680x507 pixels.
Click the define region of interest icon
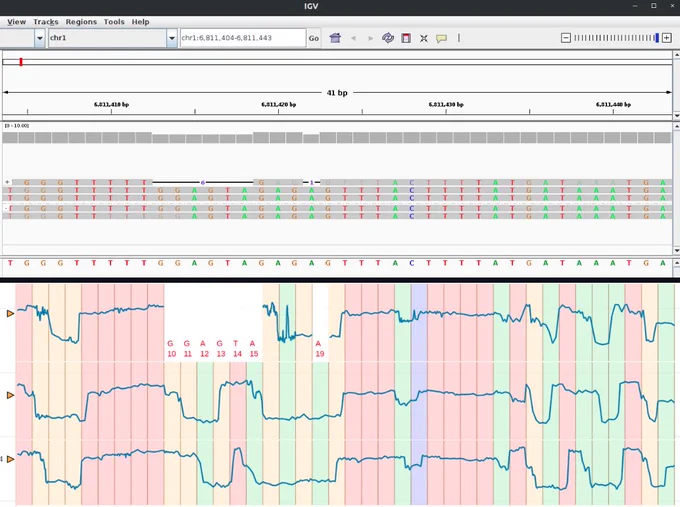tap(406, 38)
